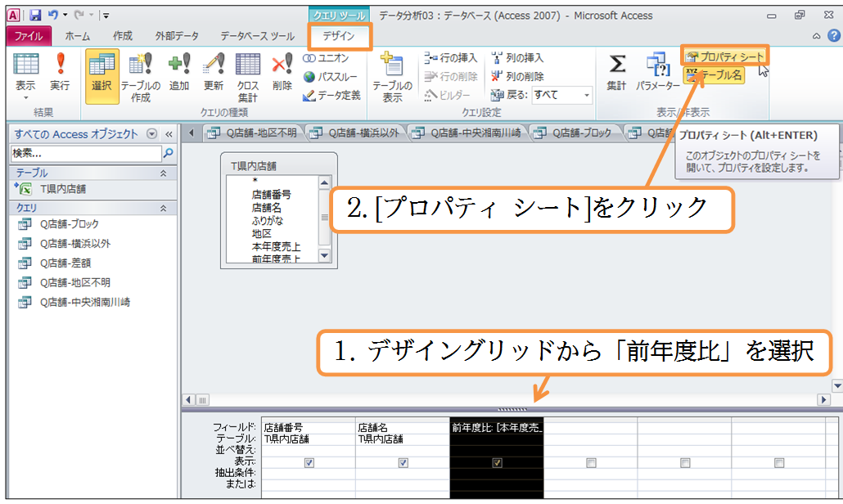Collapse the Queries (クエリ) group in navigation pane
The height and width of the screenshot is (504, 843).
tap(163, 209)
